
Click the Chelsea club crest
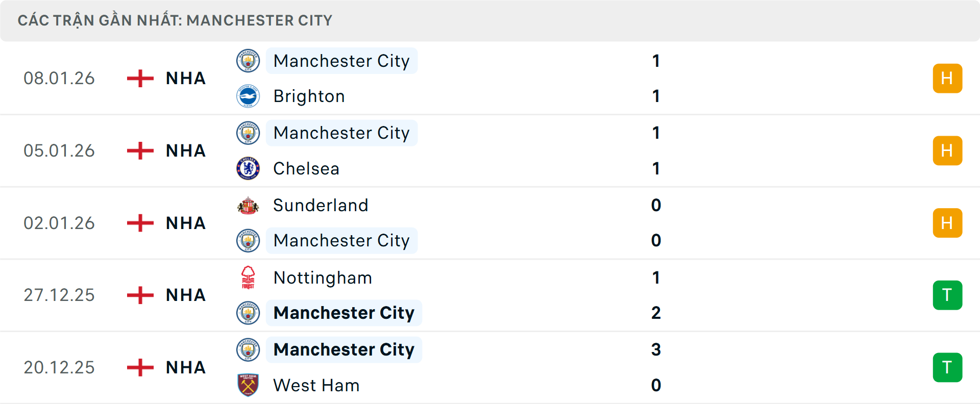coord(248,168)
